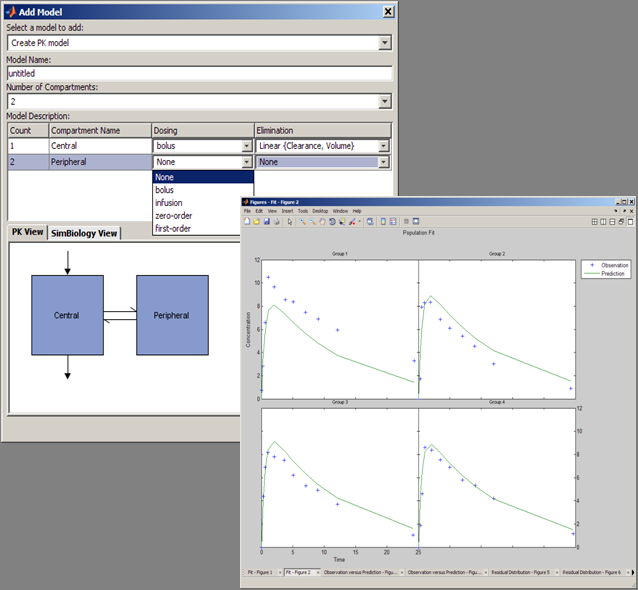Click the Model Name input field
This screenshot has height=590, width=638.
tap(200, 73)
